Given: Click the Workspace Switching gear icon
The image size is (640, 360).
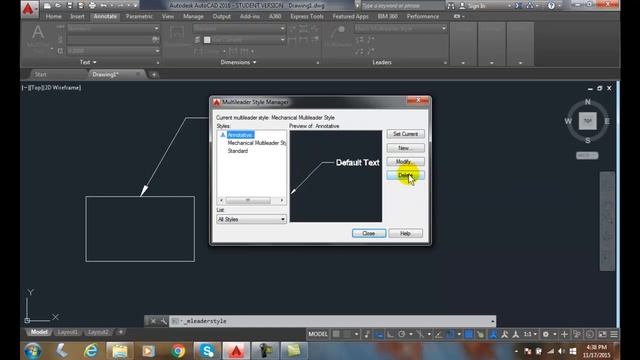Looking at the screenshot, I should [x=546, y=334].
